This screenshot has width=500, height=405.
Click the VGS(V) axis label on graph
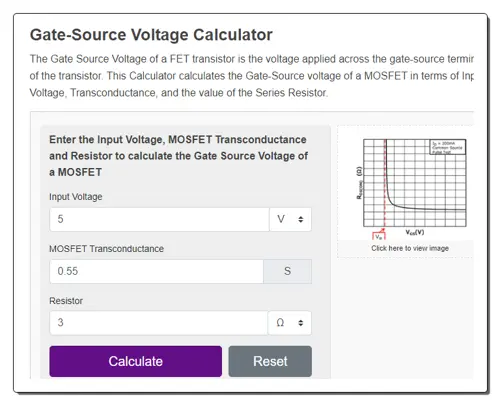415,232
